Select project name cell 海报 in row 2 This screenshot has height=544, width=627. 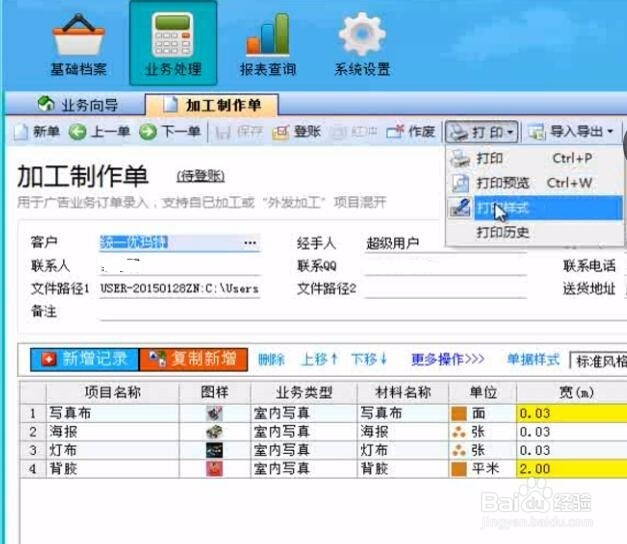pyautogui.click(x=113, y=432)
